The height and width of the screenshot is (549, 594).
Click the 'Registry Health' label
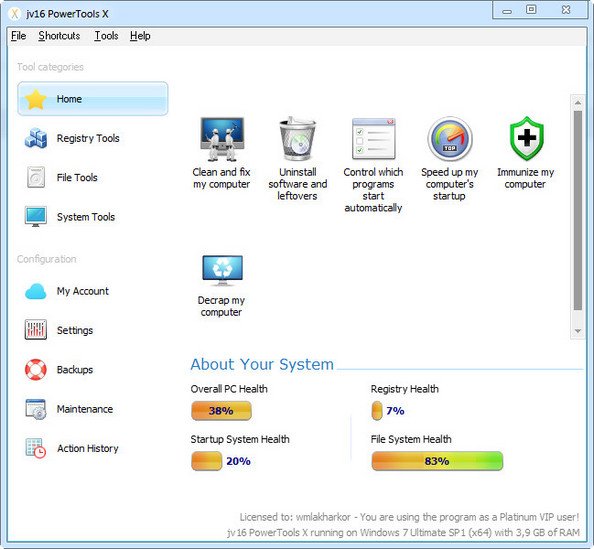coord(405,389)
